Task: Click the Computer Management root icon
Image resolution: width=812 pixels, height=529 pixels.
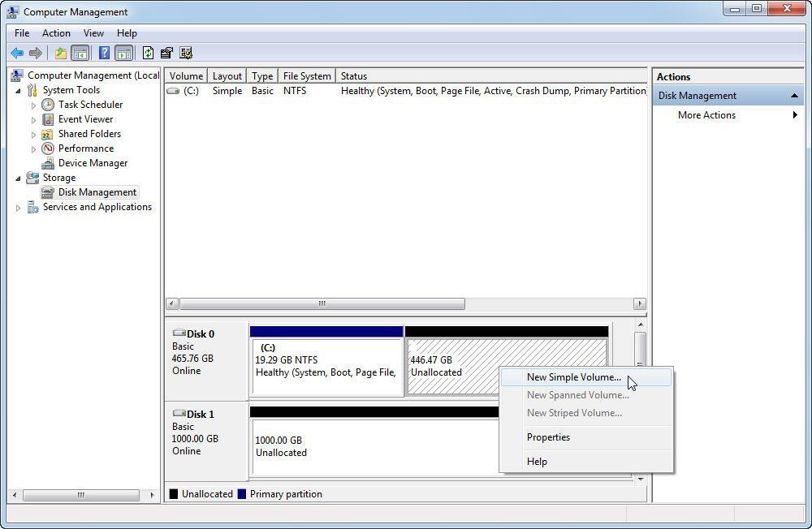Action: tap(17, 75)
